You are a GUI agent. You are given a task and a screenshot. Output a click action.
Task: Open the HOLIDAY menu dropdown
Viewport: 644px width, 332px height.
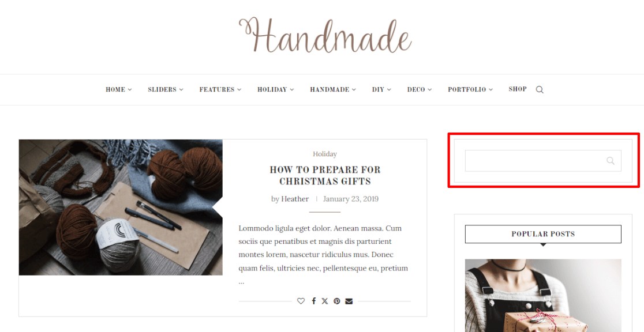pyautogui.click(x=276, y=89)
